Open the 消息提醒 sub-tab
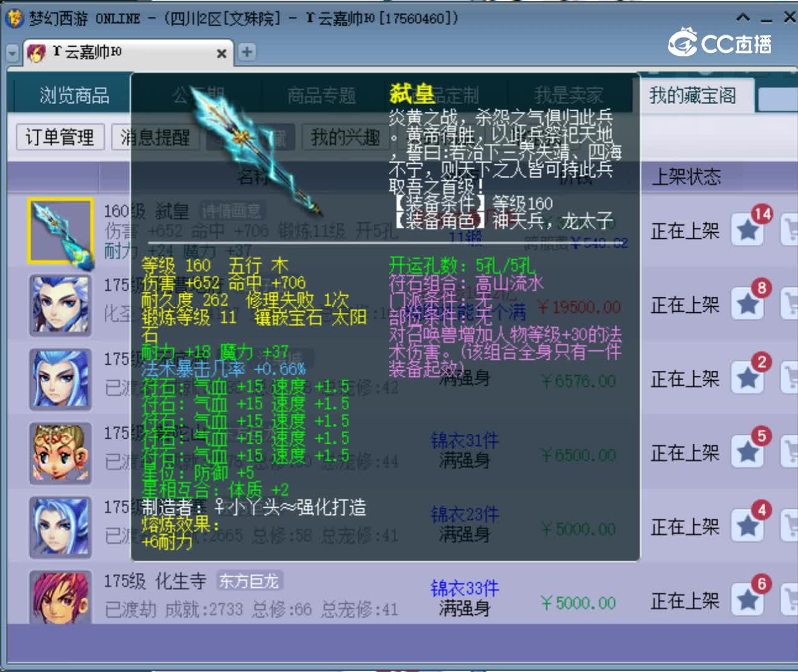Viewport: 798px width, 672px height. pos(155,137)
